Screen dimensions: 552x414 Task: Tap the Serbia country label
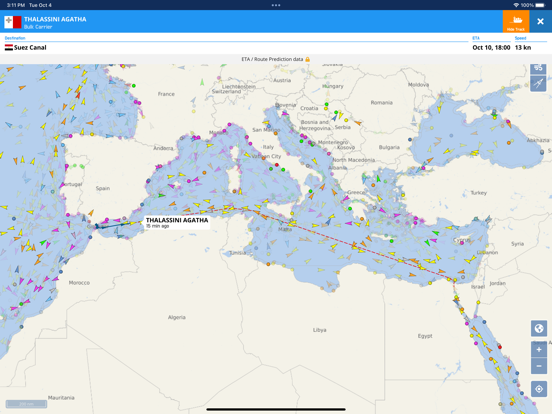click(x=343, y=127)
